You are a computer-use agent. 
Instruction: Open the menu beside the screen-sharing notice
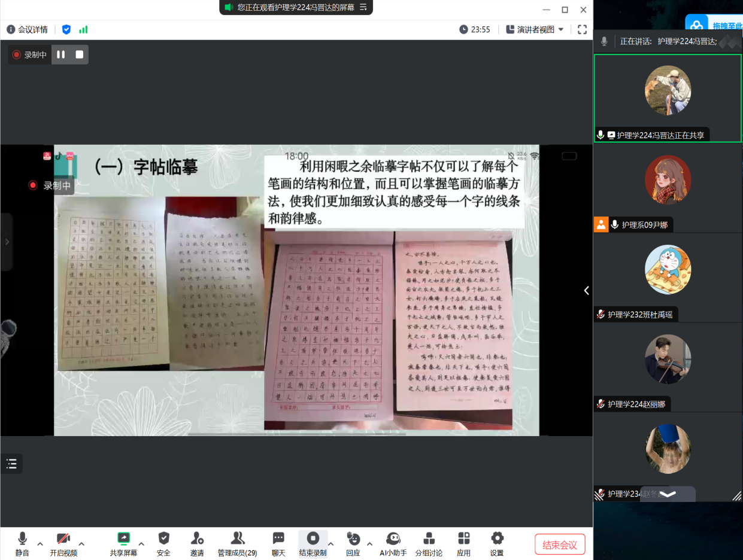click(363, 7)
